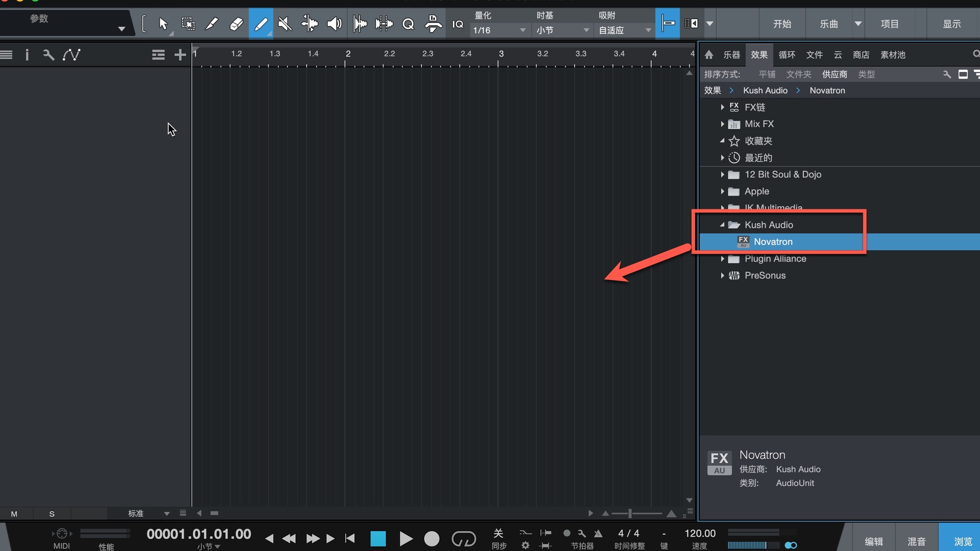Switch to the 乐器 instruments tab
Screen dimensions: 980x551
click(731, 55)
